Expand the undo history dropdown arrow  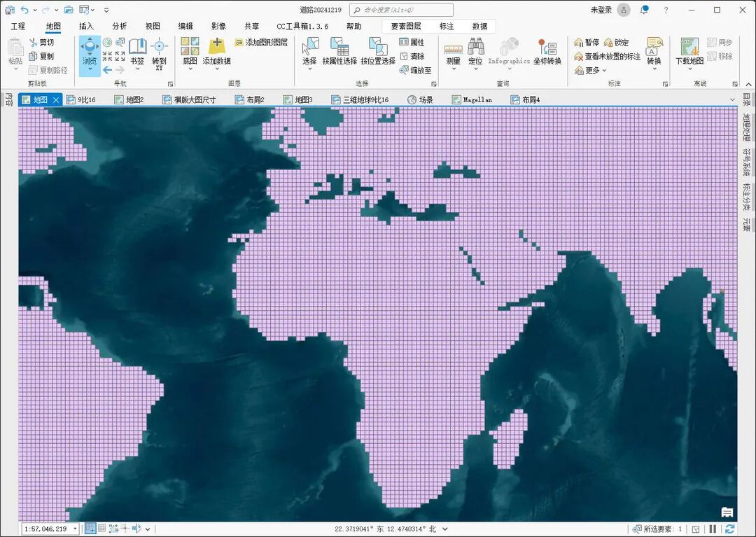tap(34, 10)
